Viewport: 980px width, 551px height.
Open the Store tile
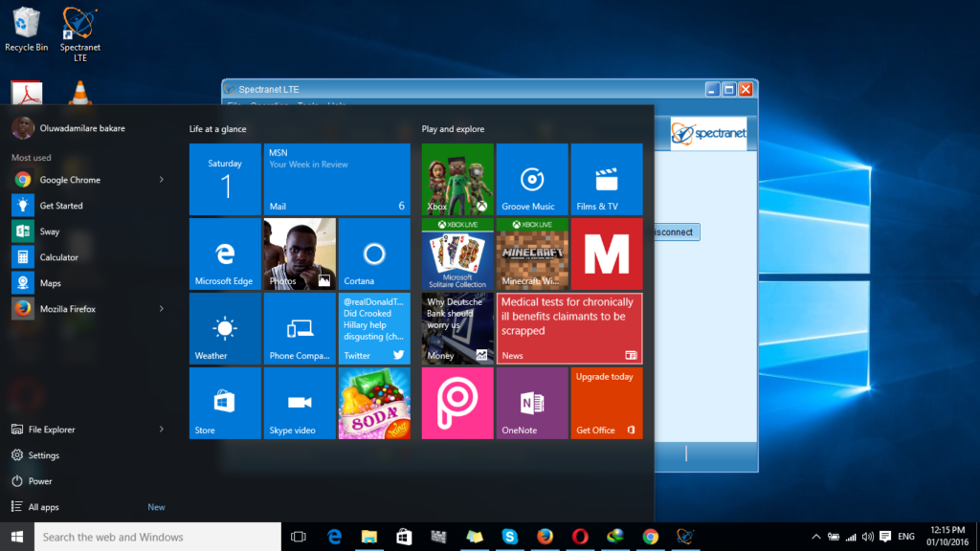click(225, 403)
